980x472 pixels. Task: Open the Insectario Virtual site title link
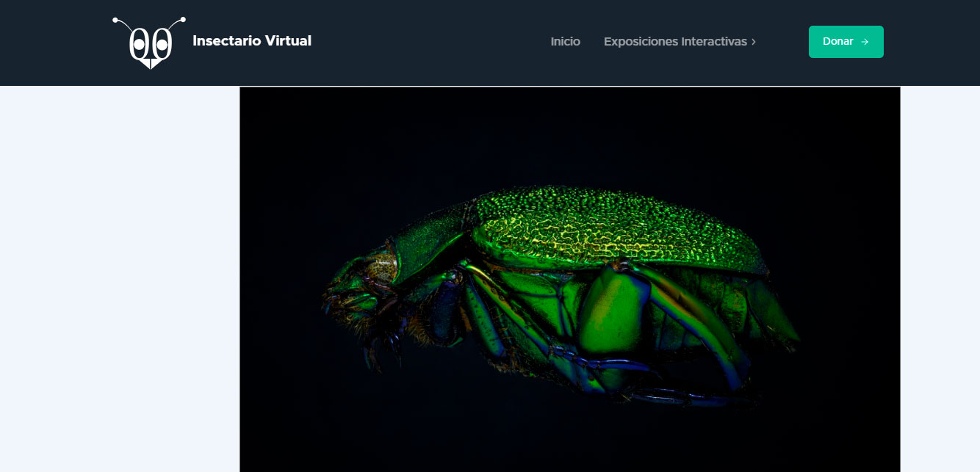click(251, 41)
